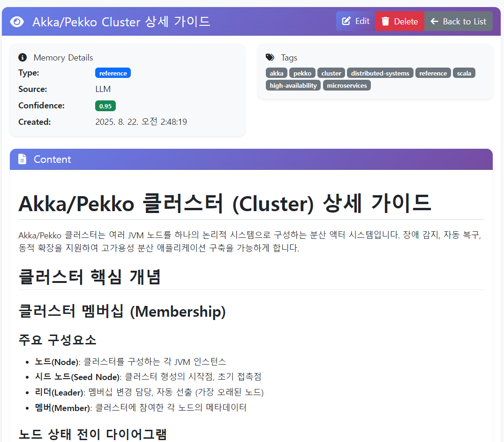Click the info icon beside Memory Details
The height and width of the screenshot is (442, 504).
(22, 57)
